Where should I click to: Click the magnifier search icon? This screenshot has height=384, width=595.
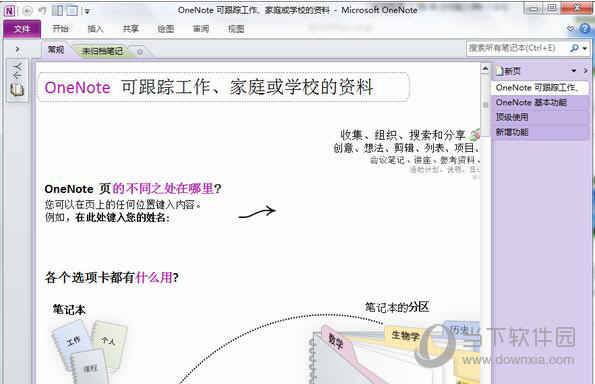tap(574, 48)
